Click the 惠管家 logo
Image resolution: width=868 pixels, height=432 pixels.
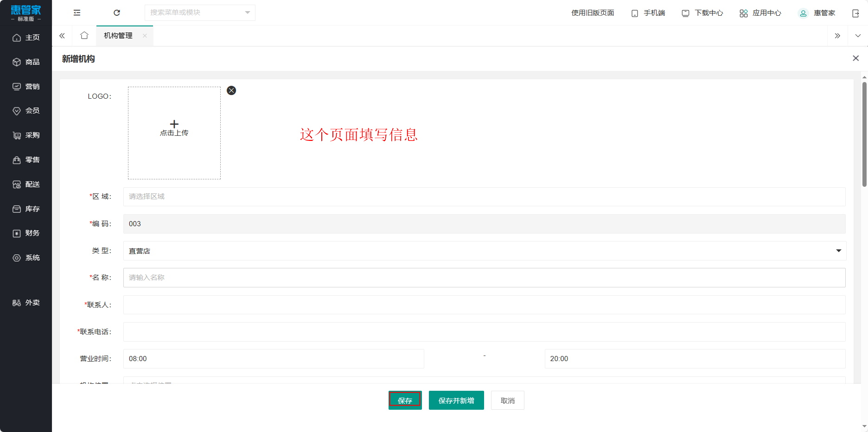click(x=26, y=13)
